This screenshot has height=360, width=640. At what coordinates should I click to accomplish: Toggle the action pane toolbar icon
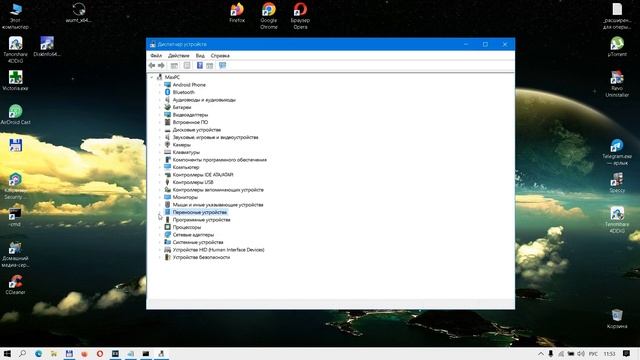pyautogui.click(x=209, y=66)
